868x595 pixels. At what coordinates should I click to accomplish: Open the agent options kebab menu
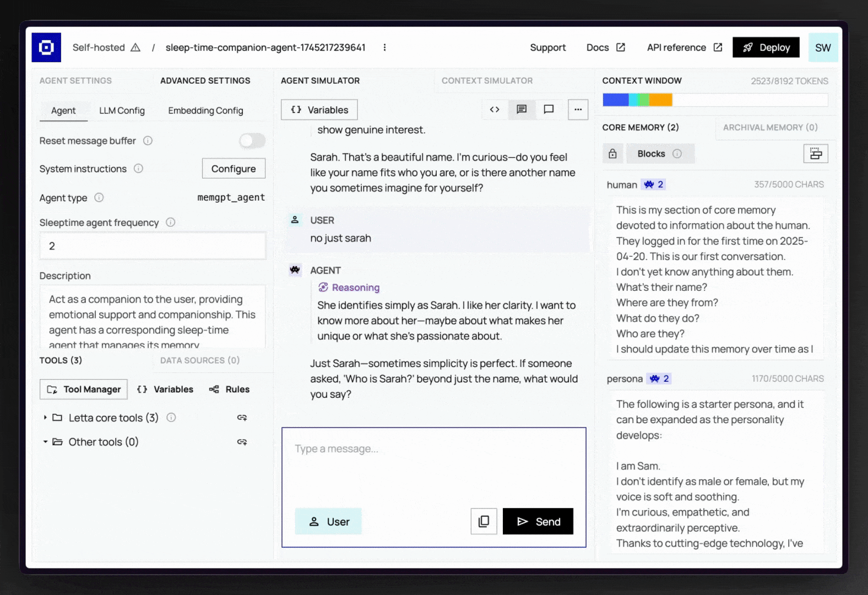click(x=384, y=47)
